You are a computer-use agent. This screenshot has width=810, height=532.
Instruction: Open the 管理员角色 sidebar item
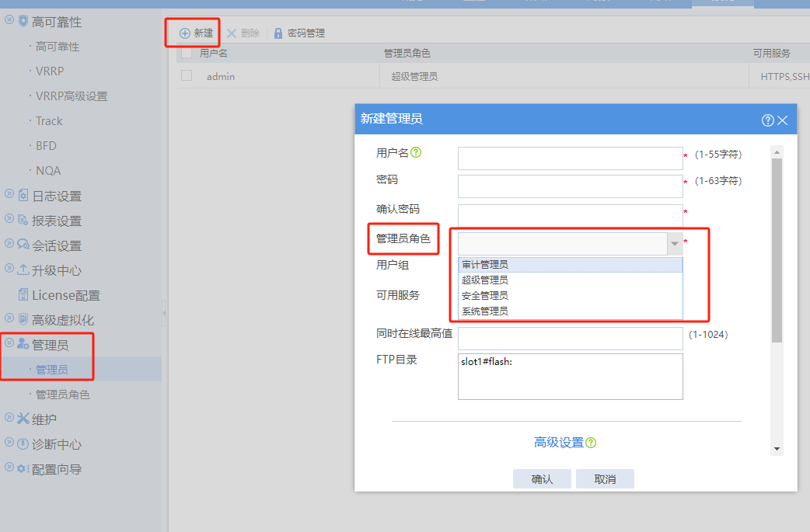(62, 395)
